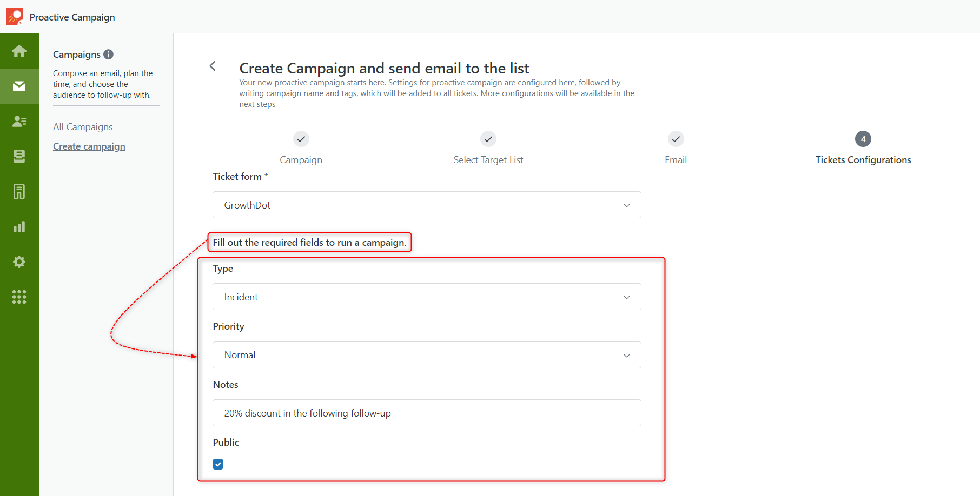Open the document templates sidebar icon

(19, 191)
